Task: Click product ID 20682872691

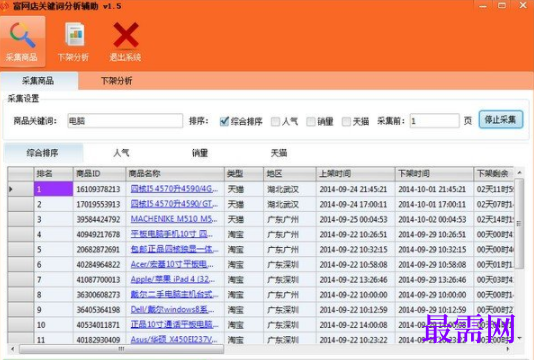Action: pos(98,250)
